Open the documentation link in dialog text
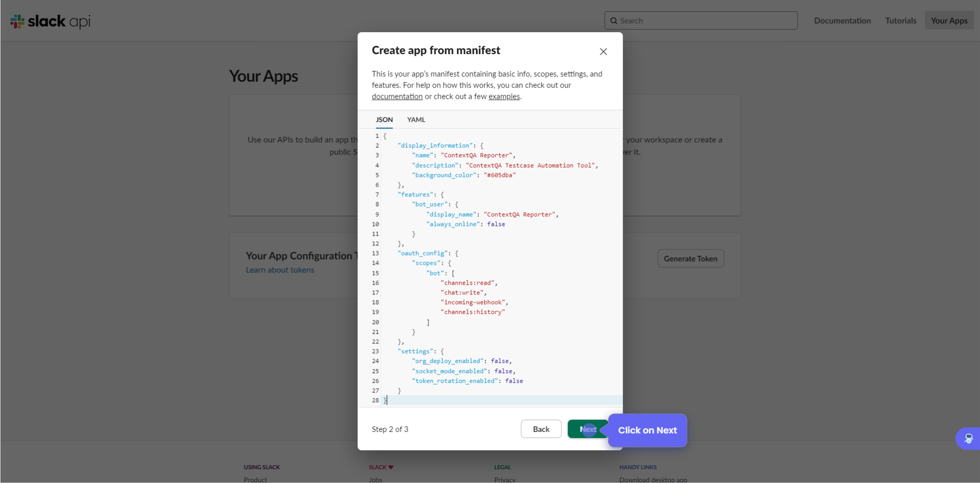980x483 pixels. click(397, 97)
